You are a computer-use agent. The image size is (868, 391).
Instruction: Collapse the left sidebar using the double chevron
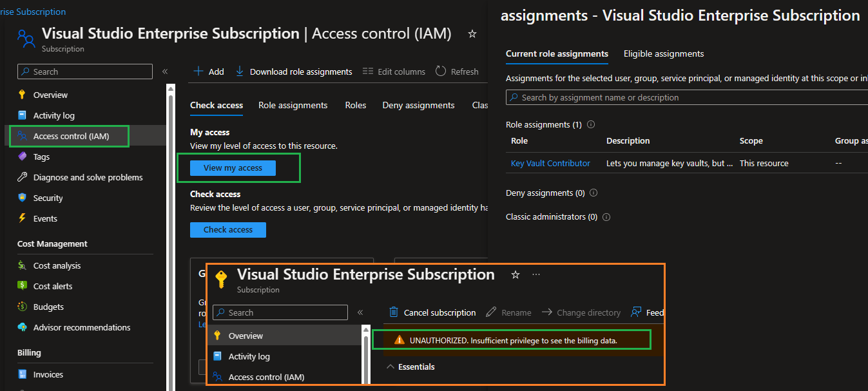(x=165, y=72)
